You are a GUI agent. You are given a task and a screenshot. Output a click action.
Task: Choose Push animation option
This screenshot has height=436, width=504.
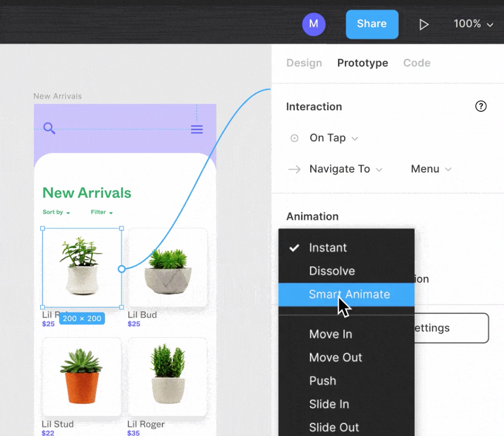tap(323, 381)
